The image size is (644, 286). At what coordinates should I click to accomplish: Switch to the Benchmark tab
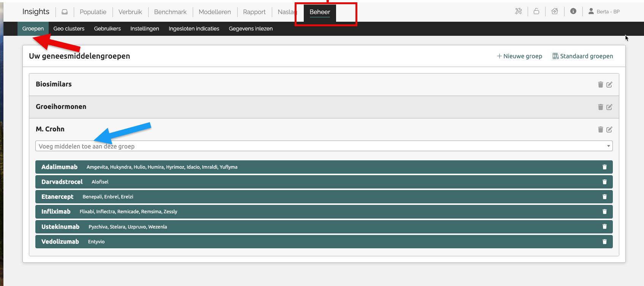[x=170, y=12]
